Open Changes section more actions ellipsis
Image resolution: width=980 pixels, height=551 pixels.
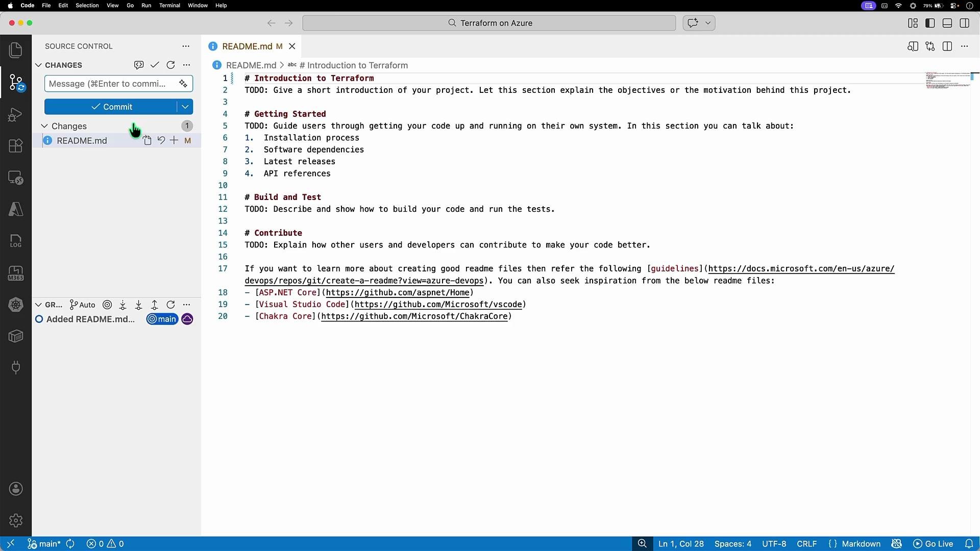[x=186, y=65]
